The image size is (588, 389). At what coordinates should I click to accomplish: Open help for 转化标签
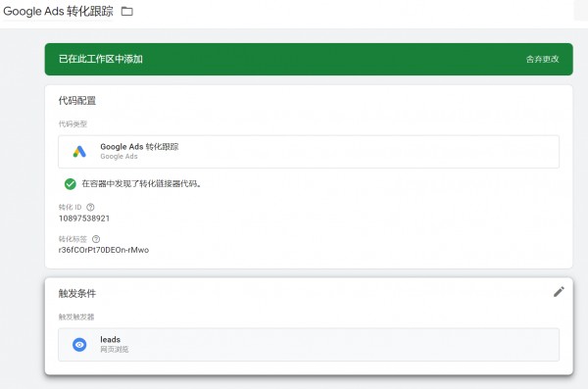tap(96, 239)
